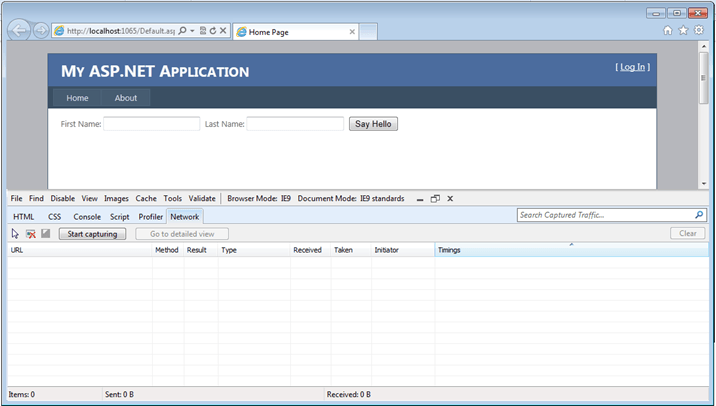716x406 pixels.
Task: Open the Document Mode: IE9 standards menu
Action: click(351, 199)
